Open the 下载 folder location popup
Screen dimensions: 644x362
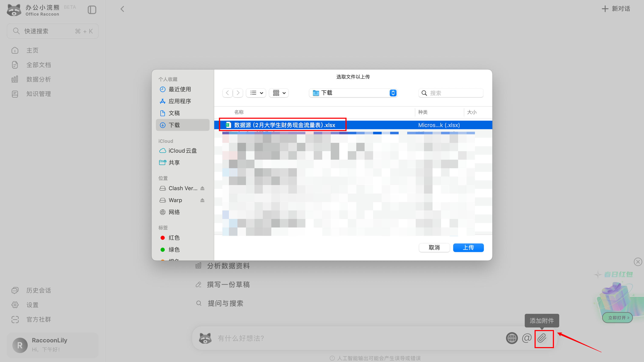353,93
